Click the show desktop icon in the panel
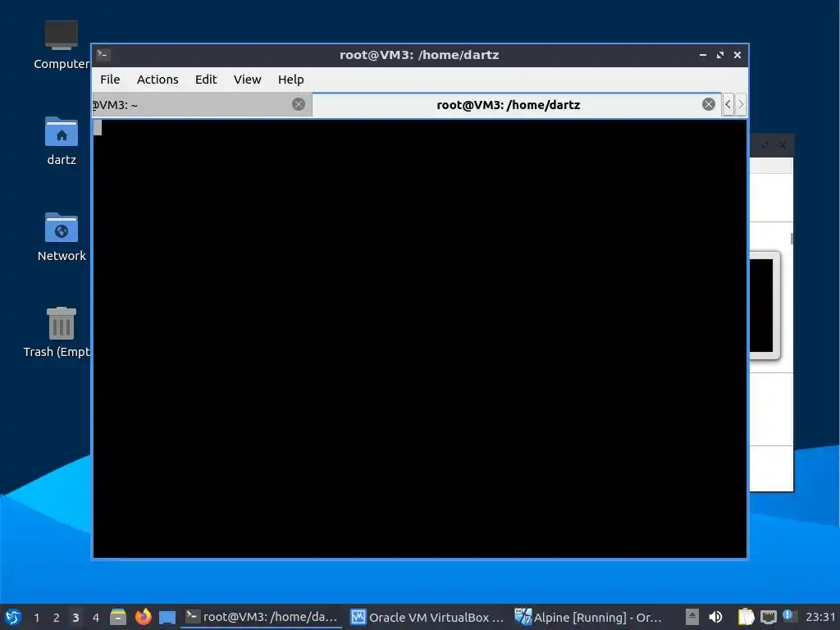 [x=167, y=618]
